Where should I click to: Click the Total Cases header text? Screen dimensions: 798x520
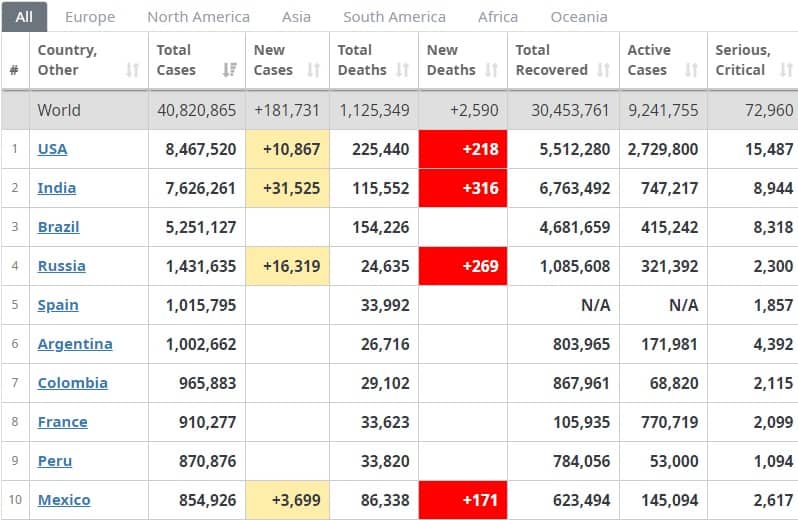176,60
